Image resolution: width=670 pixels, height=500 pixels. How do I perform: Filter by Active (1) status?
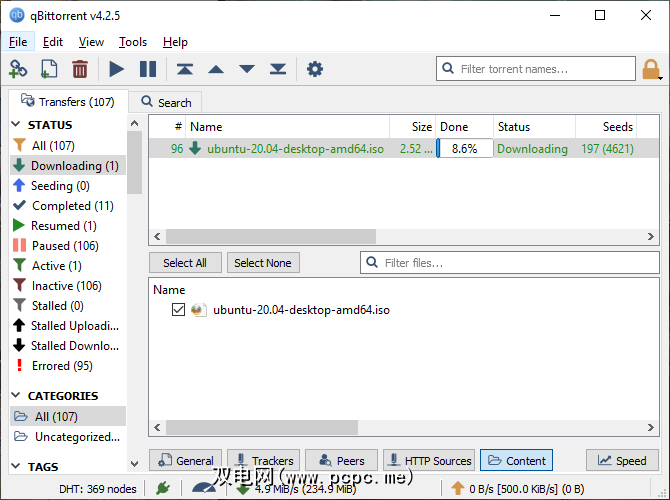coord(68,265)
